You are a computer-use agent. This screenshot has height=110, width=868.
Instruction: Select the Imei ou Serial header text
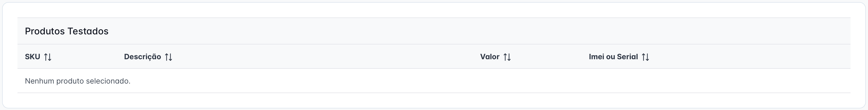click(613, 57)
